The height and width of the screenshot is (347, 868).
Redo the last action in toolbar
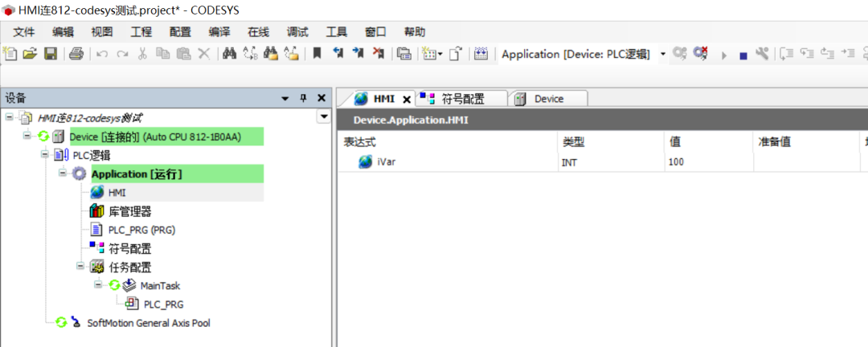(122, 54)
